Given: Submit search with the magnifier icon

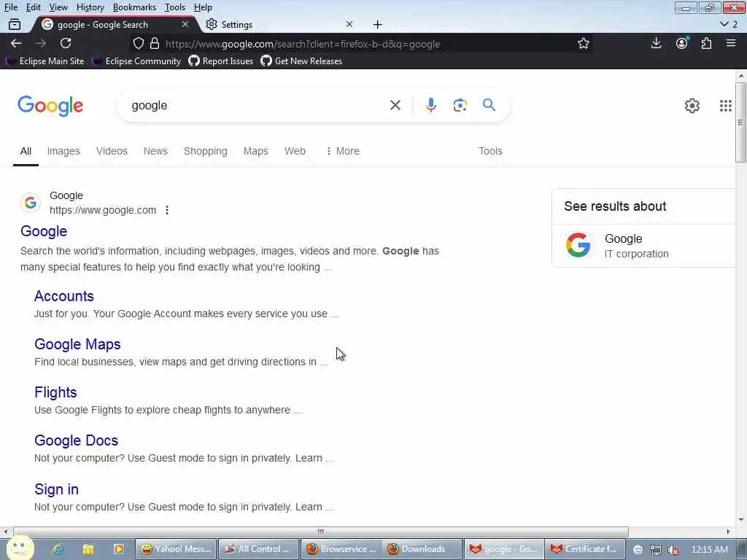Looking at the screenshot, I should pos(489,105).
